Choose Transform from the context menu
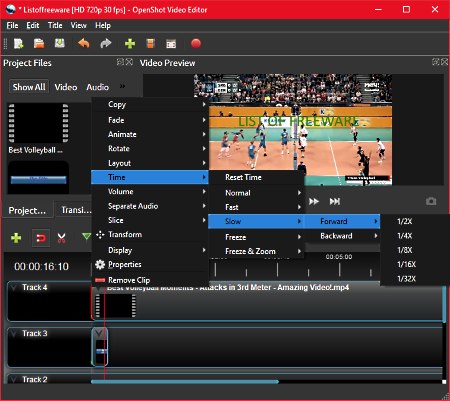Screen dimensions: 450x401 pyautogui.click(x=150, y=235)
